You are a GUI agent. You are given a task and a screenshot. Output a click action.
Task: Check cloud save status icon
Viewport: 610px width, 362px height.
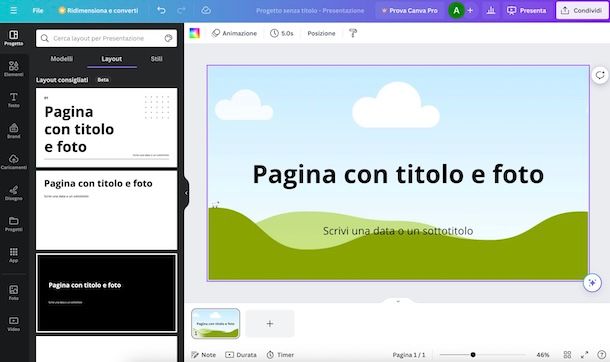[206, 10]
